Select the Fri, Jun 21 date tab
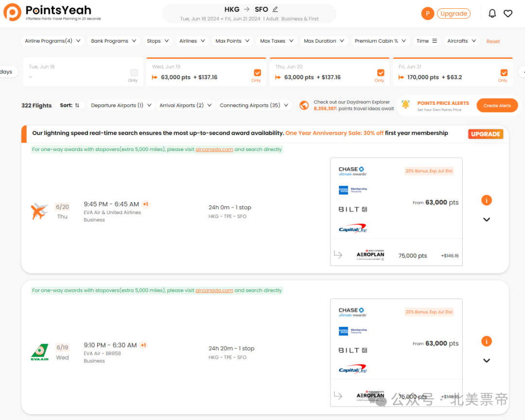This screenshot has height=420, width=525. pyautogui.click(x=453, y=72)
